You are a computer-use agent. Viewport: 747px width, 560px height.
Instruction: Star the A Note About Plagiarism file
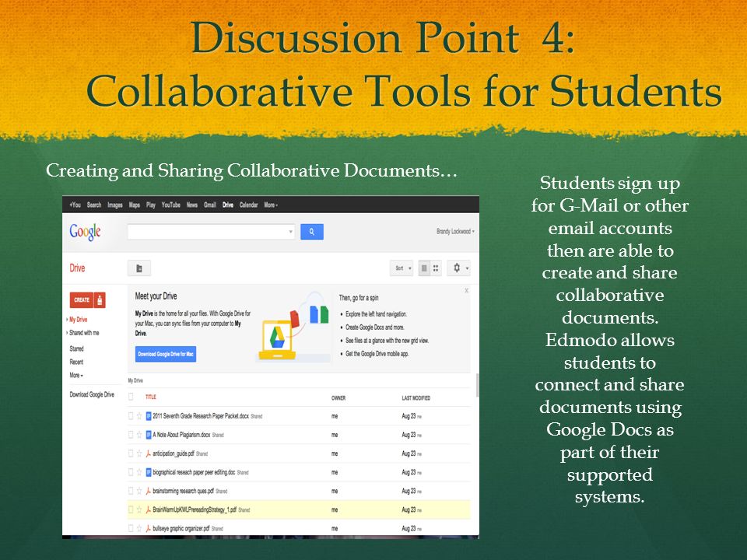tap(139, 435)
